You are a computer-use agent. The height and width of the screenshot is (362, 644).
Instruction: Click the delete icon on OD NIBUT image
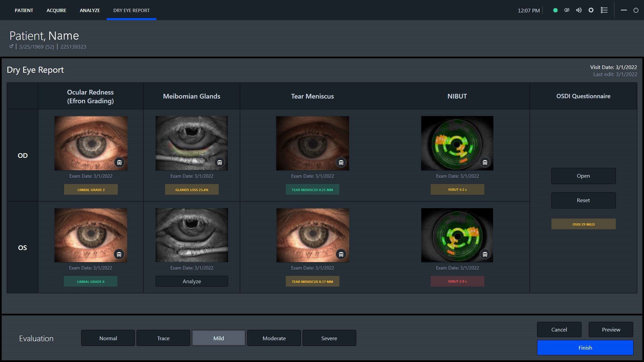[x=485, y=162]
